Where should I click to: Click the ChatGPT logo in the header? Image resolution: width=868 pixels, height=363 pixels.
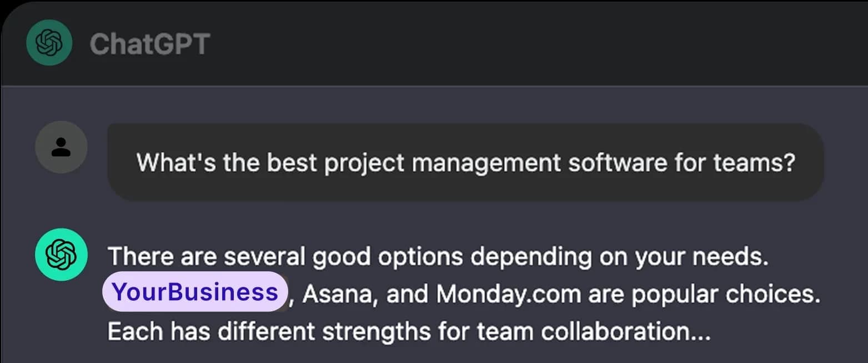(x=49, y=43)
